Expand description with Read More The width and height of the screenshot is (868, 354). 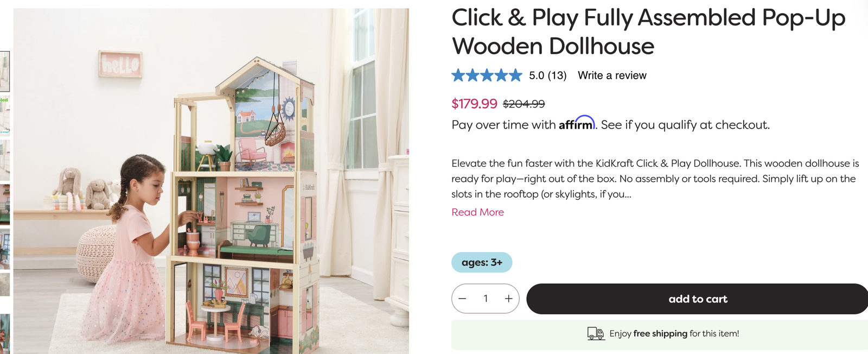477,212
